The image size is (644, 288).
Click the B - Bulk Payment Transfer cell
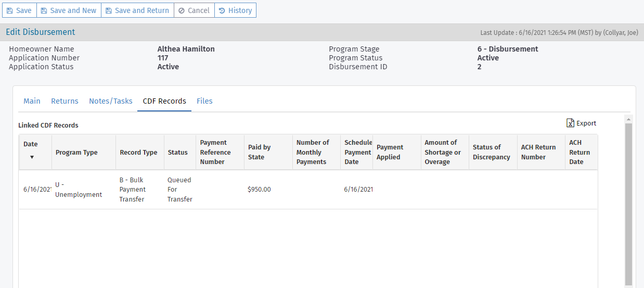coord(140,190)
